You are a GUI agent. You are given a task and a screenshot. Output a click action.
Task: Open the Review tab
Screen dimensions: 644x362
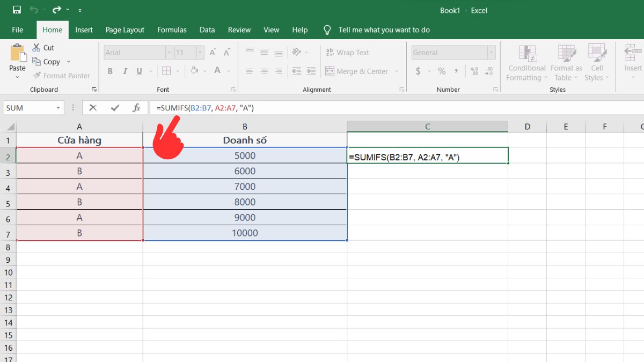coord(239,30)
